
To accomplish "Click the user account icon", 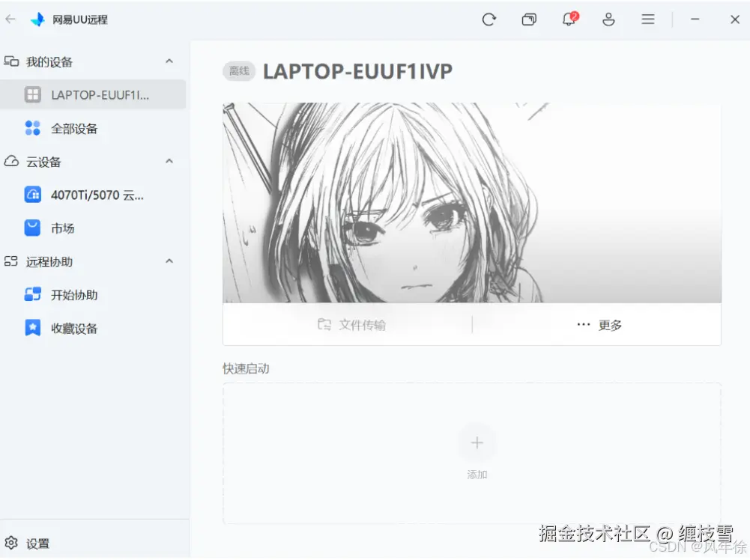I will point(608,19).
